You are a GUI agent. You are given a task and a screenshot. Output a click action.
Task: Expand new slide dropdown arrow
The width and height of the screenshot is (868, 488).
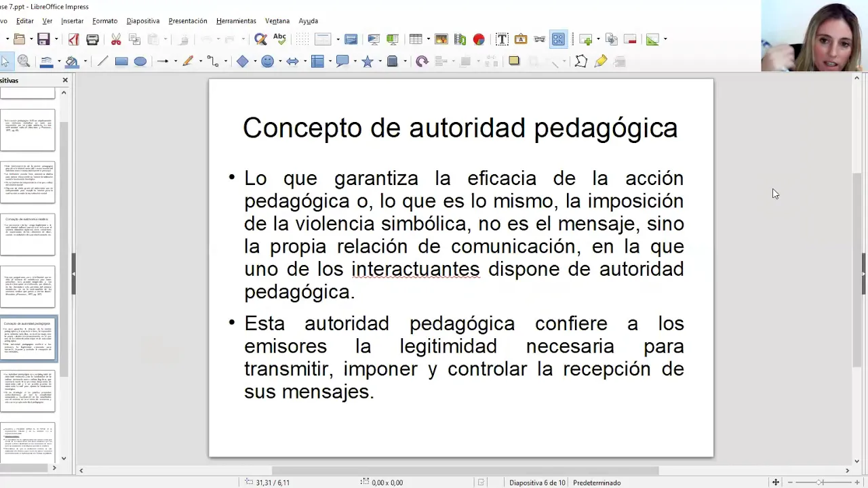[598, 39]
